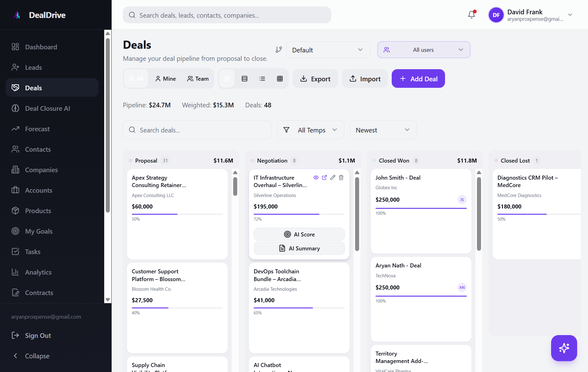Go to Companies
The image size is (588, 372).
(52, 170)
